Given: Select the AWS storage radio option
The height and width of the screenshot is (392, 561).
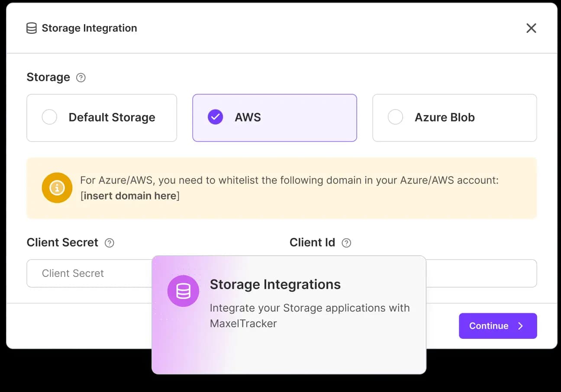Looking at the screenshot, I should (x=215, y=117).
